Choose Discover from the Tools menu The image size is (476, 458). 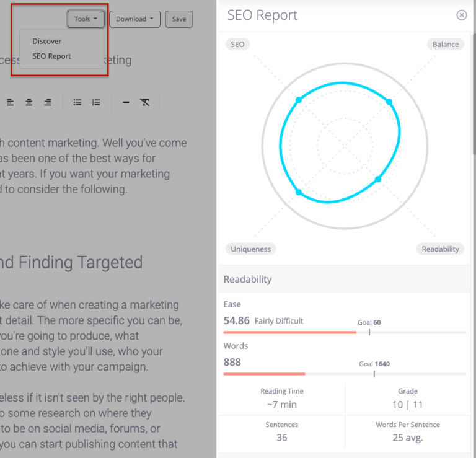(x=47, y=41)
